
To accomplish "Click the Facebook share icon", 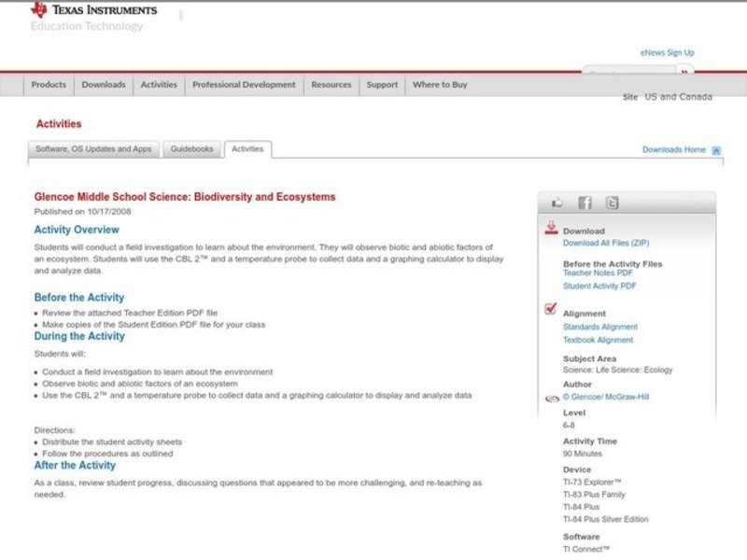I will [x=585, y=202].
